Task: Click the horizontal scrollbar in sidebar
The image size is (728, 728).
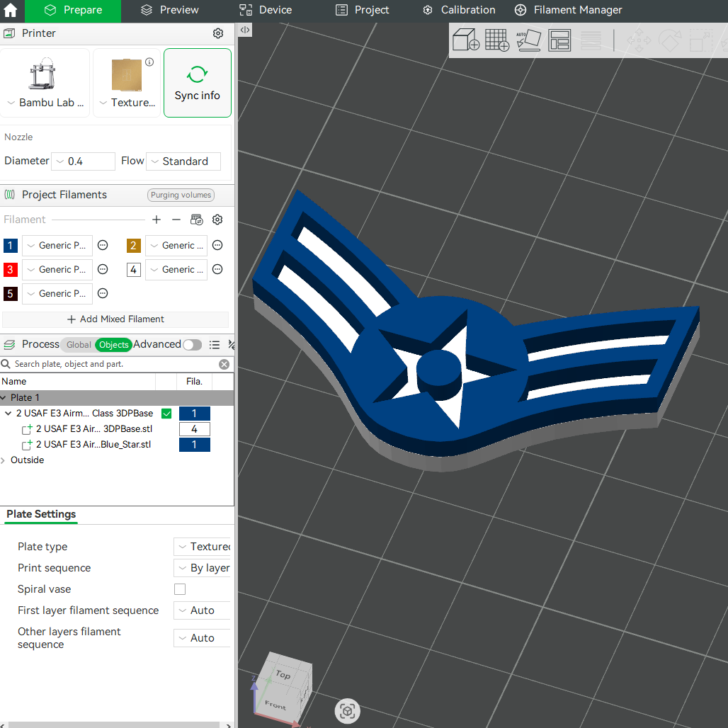Action: 114,724
